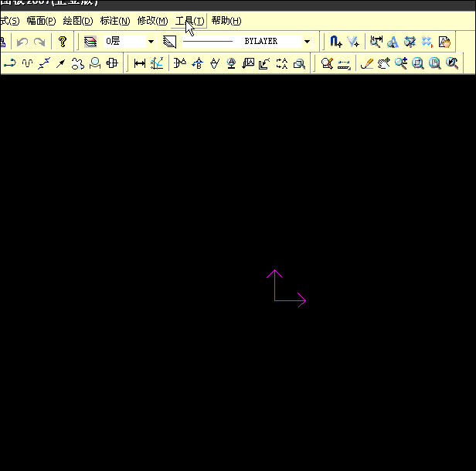This screenshot has height=471, width=476.
Task: Select the linear dimension tool
Action: pos(140,63)
